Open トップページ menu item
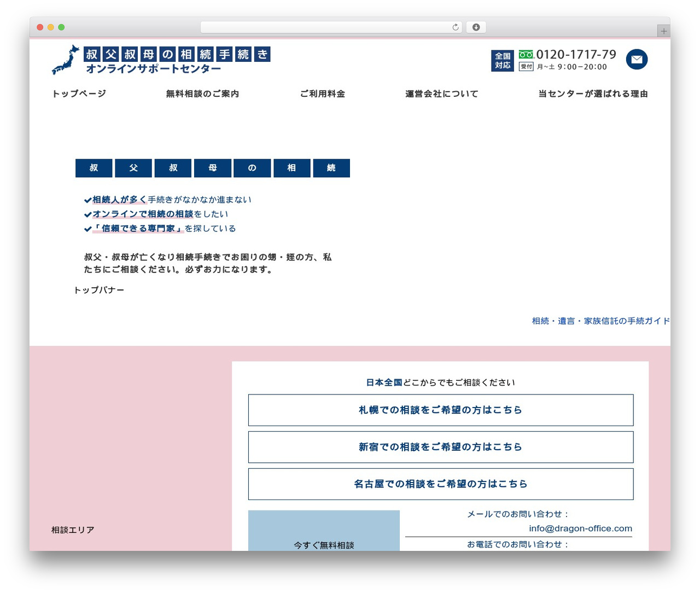 click(79, 94)
